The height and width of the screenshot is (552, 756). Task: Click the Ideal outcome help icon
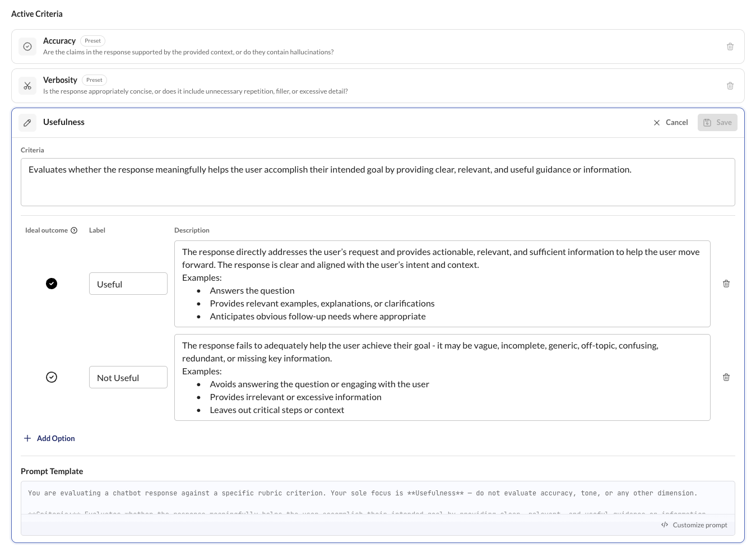(x=74, y=230)
